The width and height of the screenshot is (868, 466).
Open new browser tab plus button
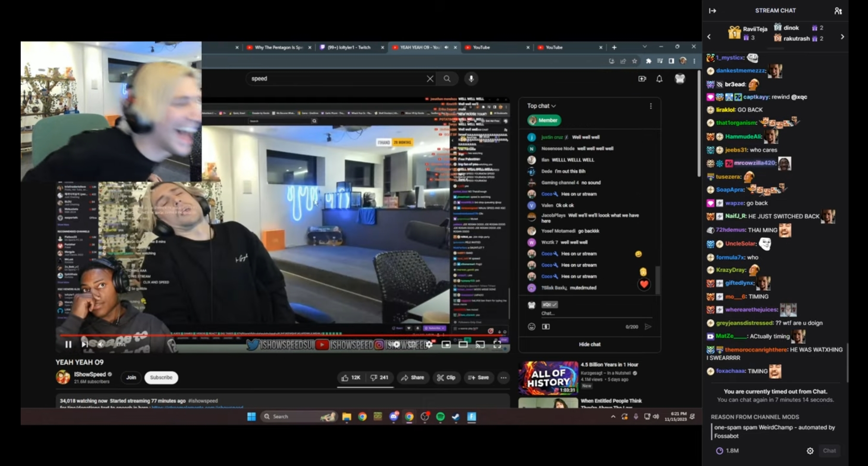point(614,47)
